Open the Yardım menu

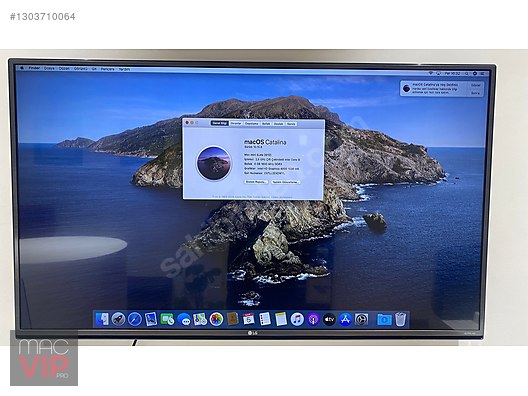coord(124,69)
